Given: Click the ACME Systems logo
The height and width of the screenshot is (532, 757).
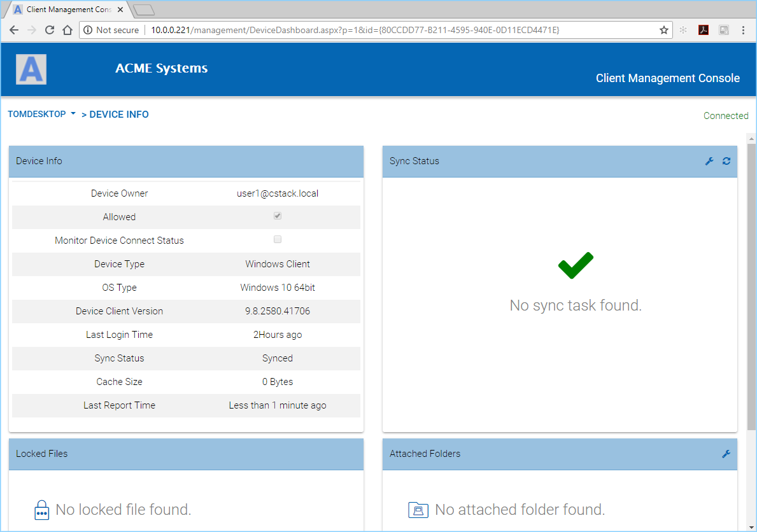Looking at the screenshot, I should click(x=31, y=69).
